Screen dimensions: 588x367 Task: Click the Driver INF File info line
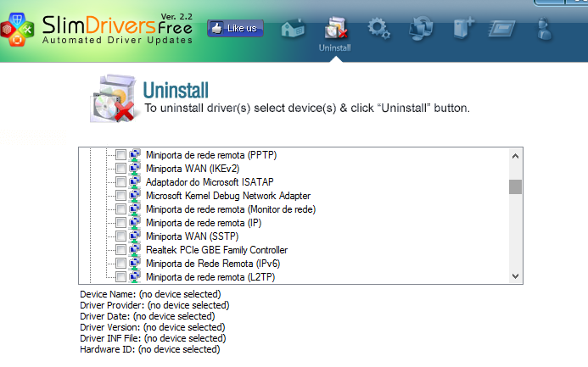[153, 338]
